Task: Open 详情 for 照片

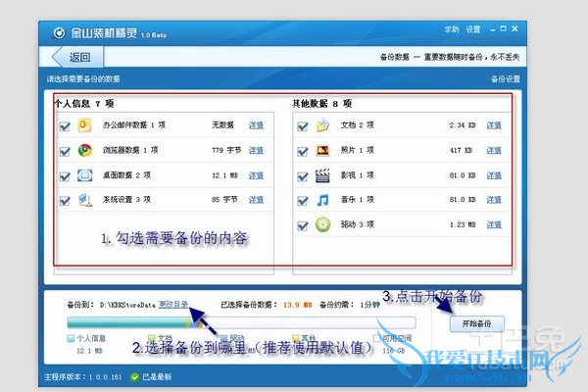Action: click(x=494, y=150)
